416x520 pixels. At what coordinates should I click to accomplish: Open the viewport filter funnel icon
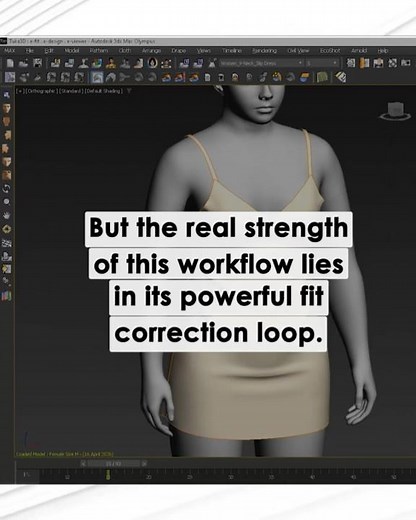(129, 91)
